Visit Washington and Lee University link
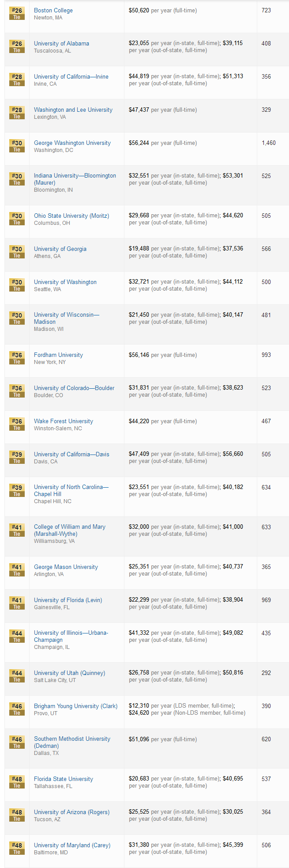Screen dimensions: 289x868 coord(73,110)
